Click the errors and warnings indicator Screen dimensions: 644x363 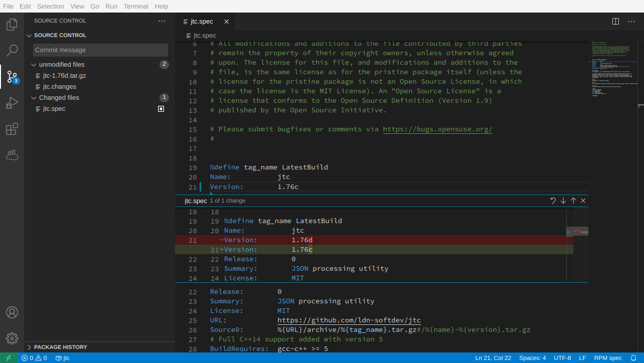click(33, 357)
